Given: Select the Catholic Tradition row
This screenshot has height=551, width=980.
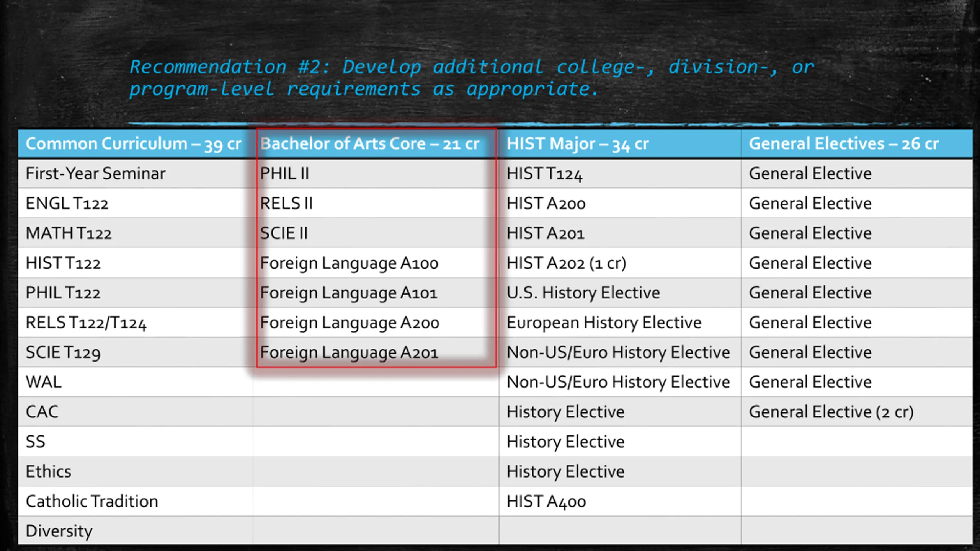Looking at the screenshot, I should click(x=495, y=501).
